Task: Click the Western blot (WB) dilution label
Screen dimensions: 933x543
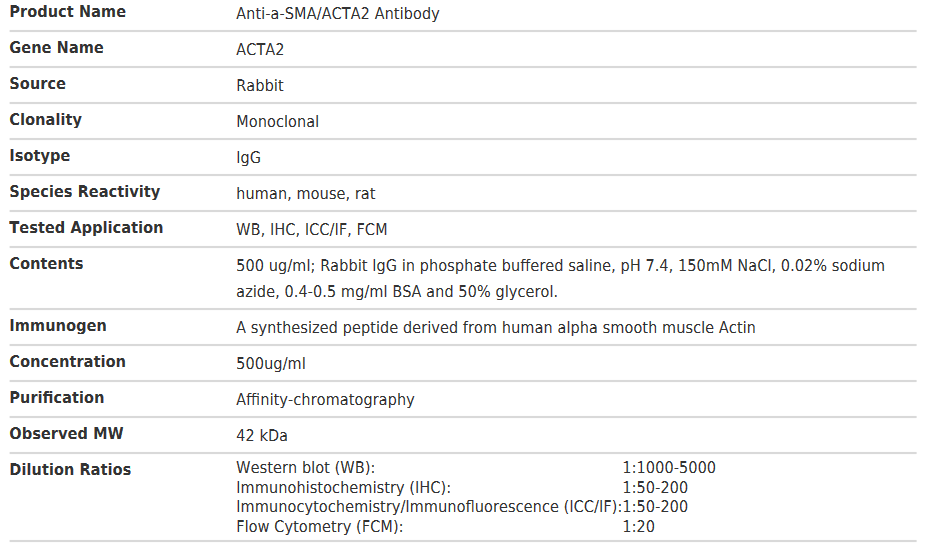Action: 305,468
